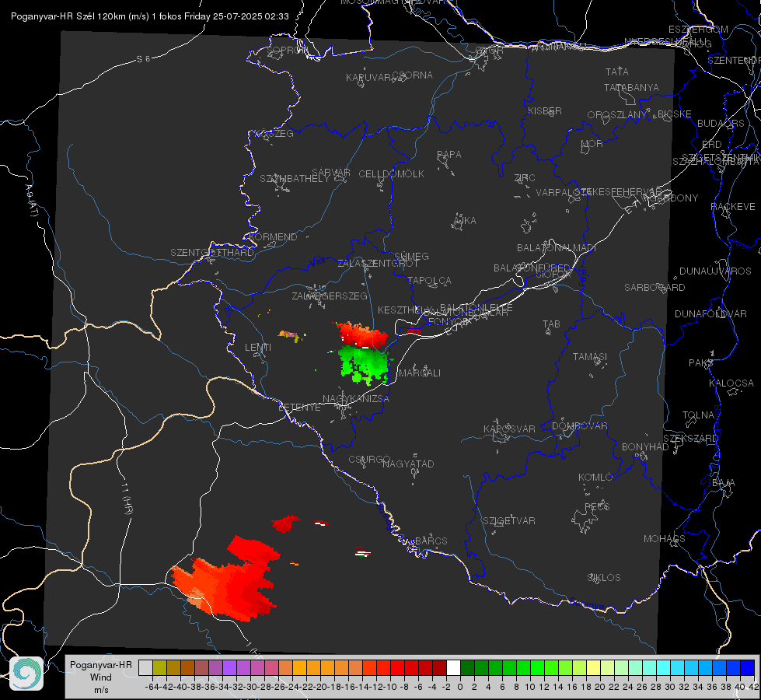761x700 pixels.
Task: Select the ZIRC town label
Action: click(x=525, y=178)
